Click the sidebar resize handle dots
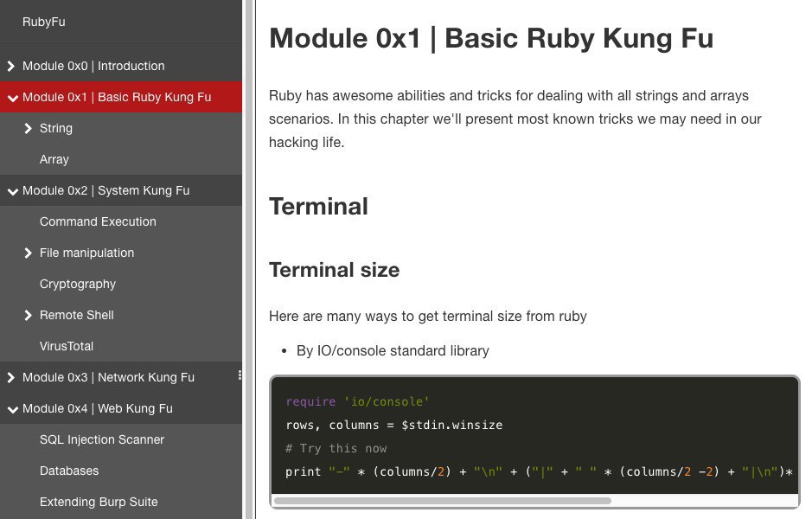This screenshot has width=812, height=519. click(240, 375)
